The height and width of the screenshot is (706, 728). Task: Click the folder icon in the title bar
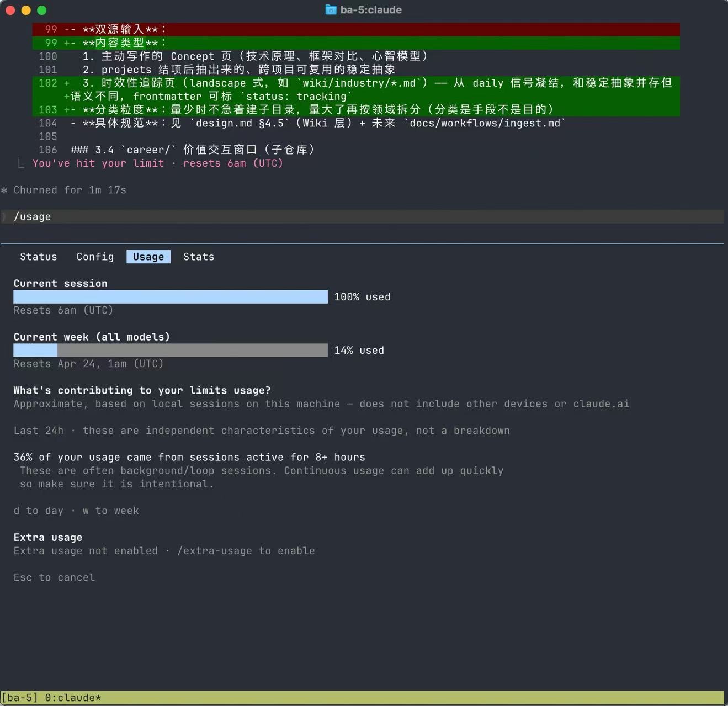(331, 10)
